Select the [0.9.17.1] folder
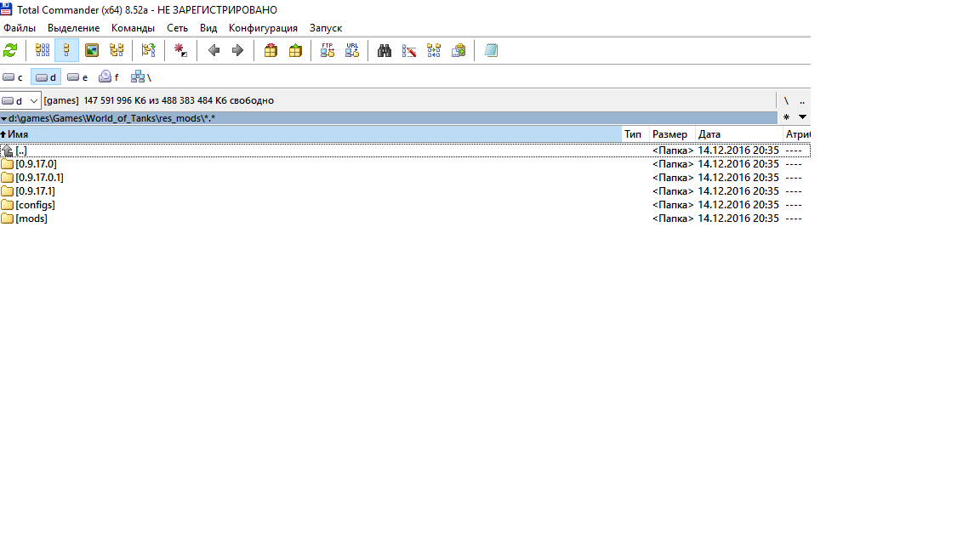 pos(405,191)
